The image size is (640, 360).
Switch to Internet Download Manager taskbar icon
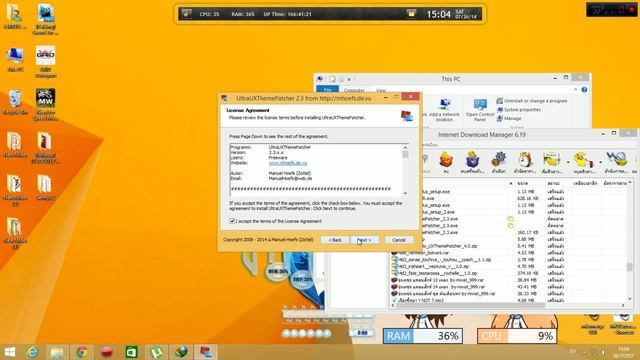(181, 352)
